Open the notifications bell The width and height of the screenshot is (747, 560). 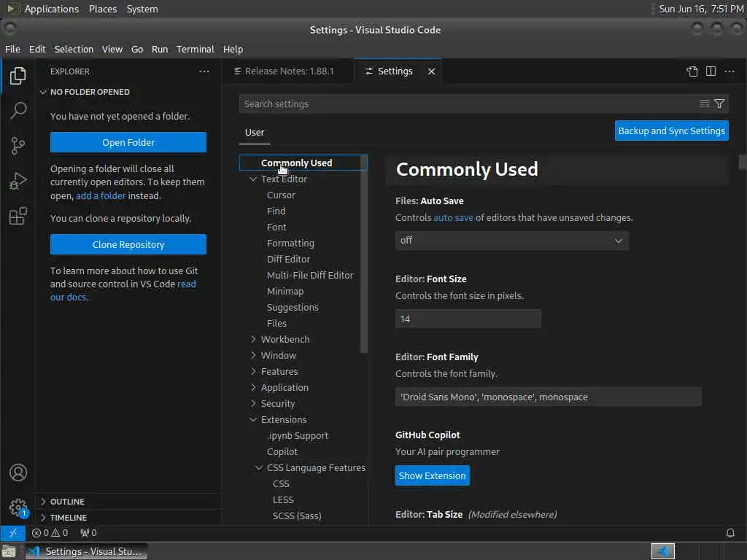click(x=729, y=533)
